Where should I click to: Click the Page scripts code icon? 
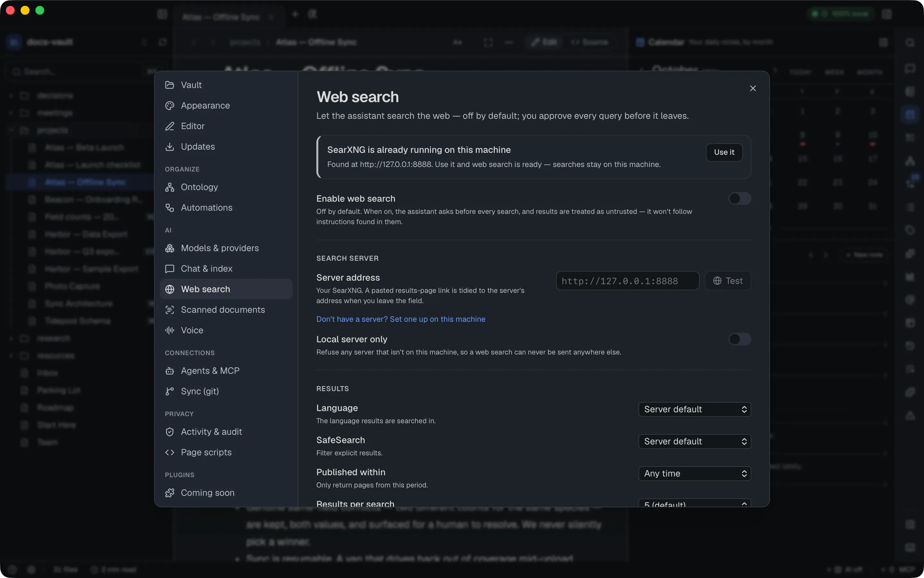coord(169,452)
